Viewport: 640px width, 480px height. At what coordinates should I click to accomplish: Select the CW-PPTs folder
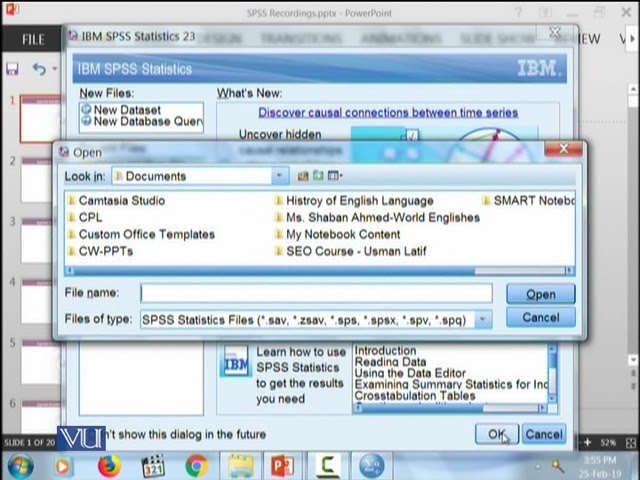click(100, 251)
